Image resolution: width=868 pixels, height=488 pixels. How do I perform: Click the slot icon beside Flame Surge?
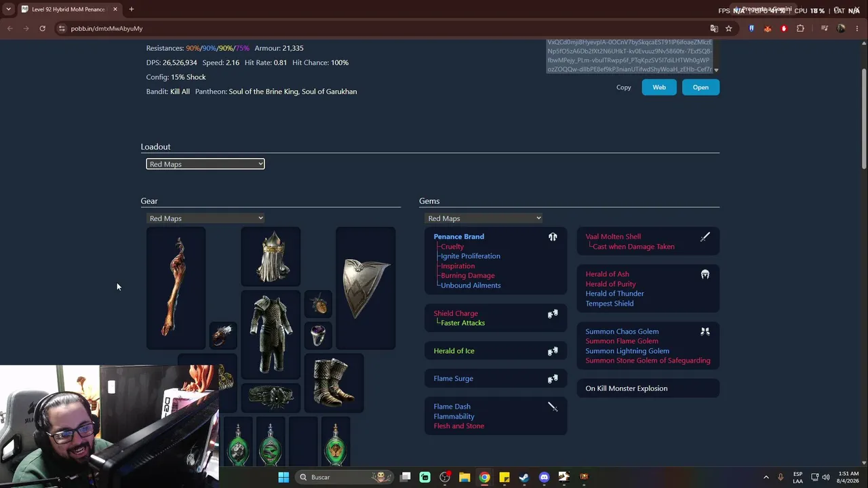[x=553, y=379]
